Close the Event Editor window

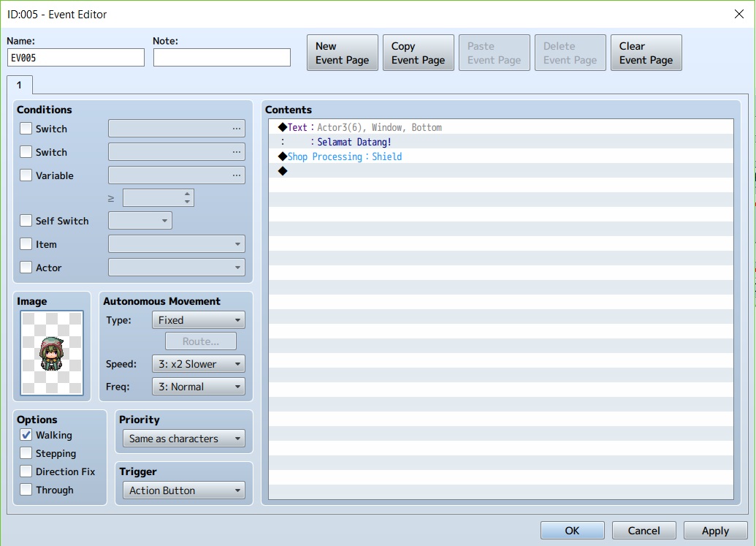pyautogui.click(x=738, y=14)
